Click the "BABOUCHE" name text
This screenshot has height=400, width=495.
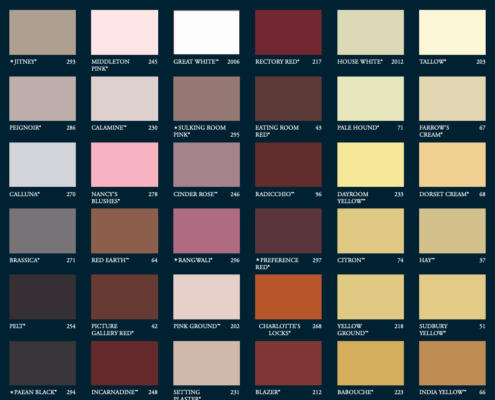click(355, 392)
